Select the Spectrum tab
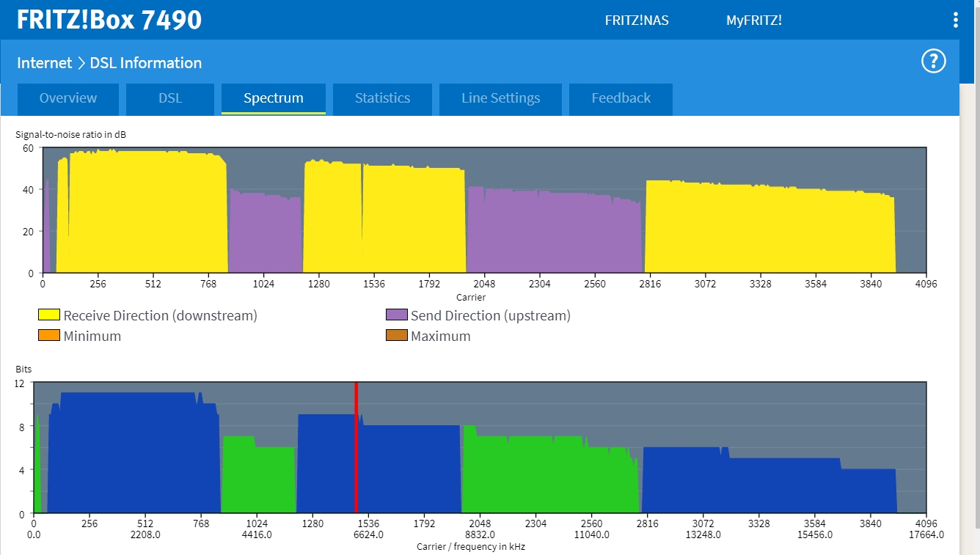Viewport: 980px width, 555px height. pos(274,98)
